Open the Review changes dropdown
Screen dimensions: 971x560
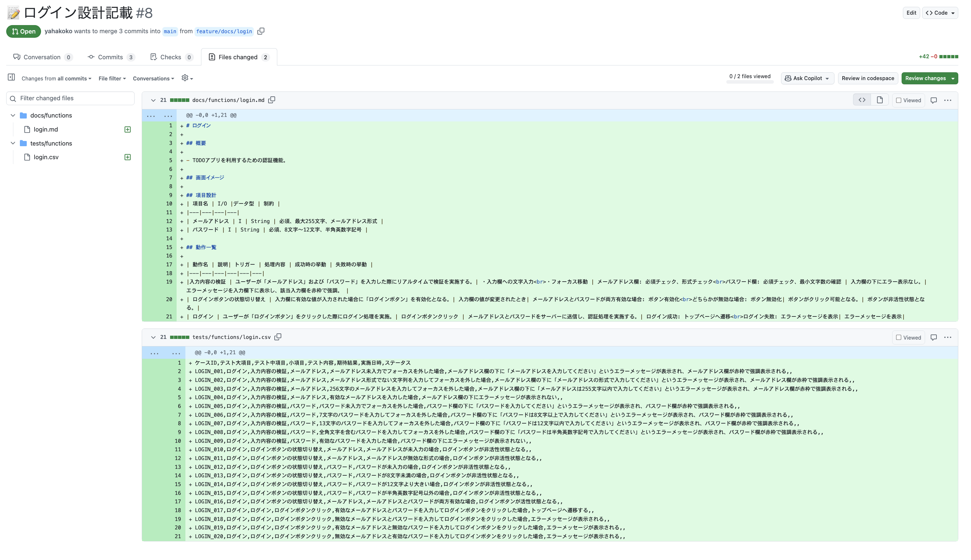(x=929, y=78)
